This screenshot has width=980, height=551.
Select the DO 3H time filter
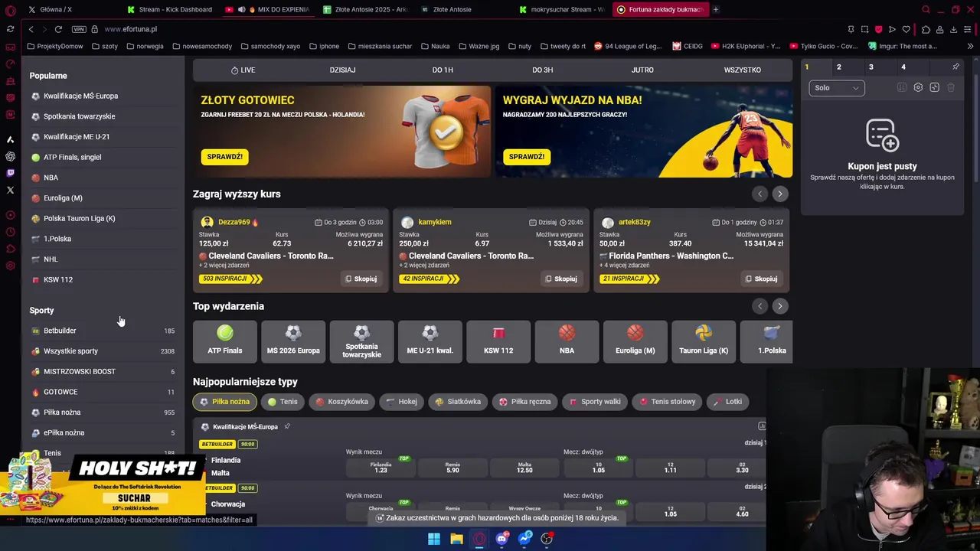[542, 70]
